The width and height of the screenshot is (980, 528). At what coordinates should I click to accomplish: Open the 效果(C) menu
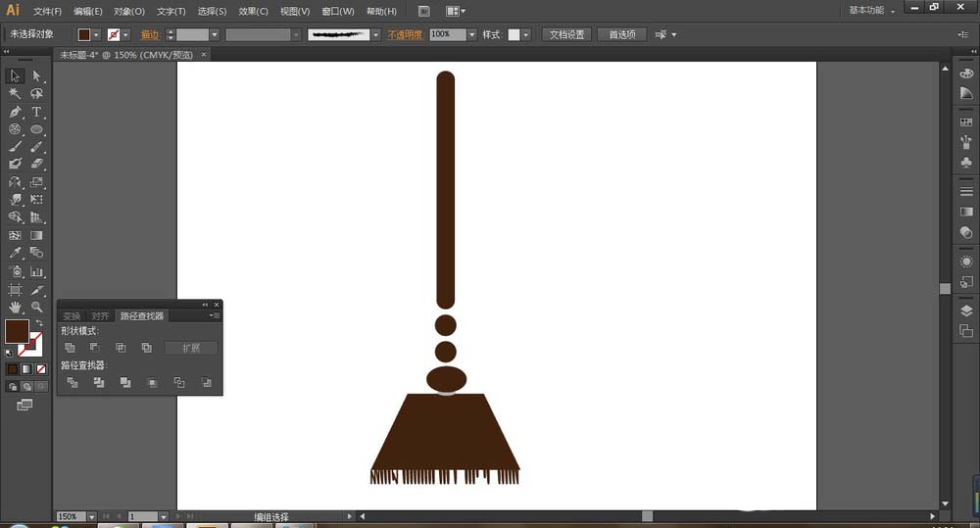pyautogui.click(x=253, y=12)
